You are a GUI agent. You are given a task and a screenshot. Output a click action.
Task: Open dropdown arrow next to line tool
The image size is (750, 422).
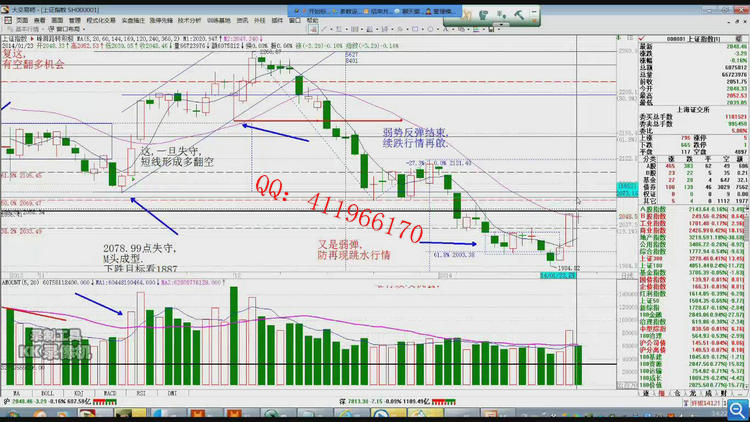point(331,29)
